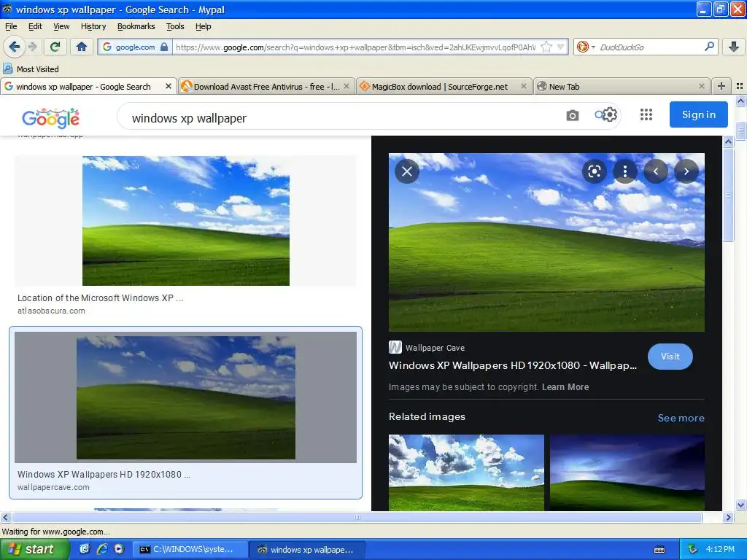747x560 pixels.
Task: Close the New Tab tab
Action: (701, 86)
